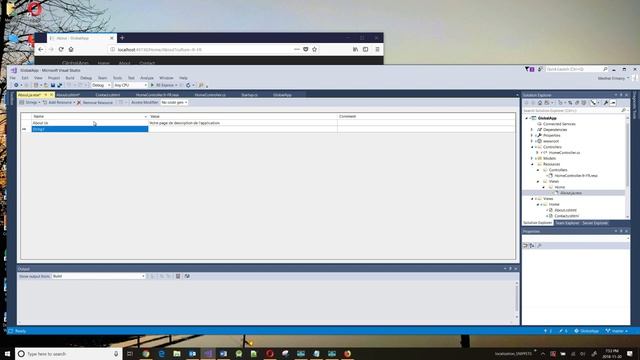The height and width of the screenshot is (360, 640).
Task: Click the Task View icon in taskbar
Action: pos(130,354)
